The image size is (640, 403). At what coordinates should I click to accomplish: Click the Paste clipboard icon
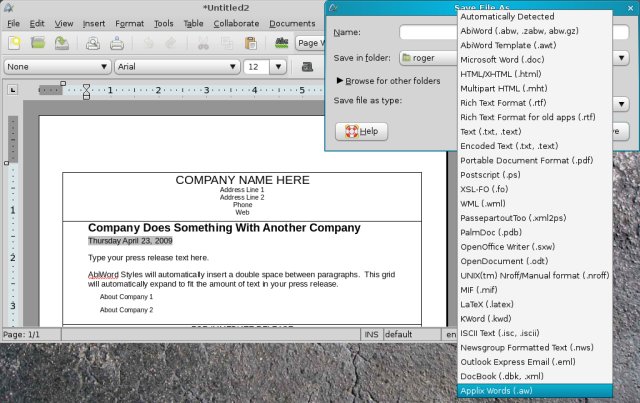[x=251, y=43]
